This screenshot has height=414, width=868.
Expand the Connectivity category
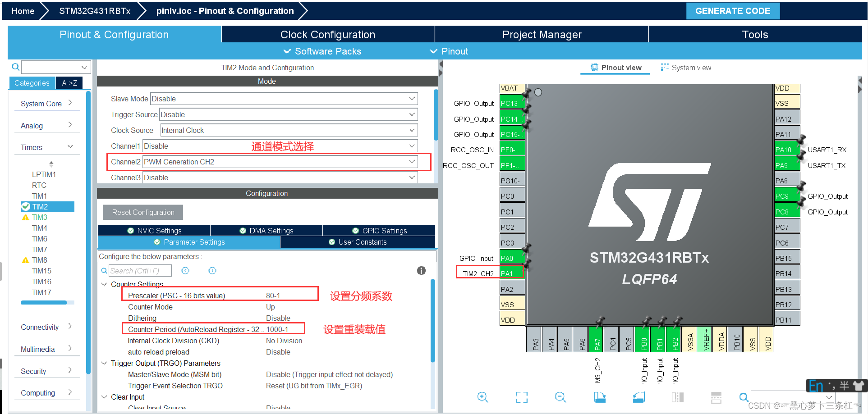point(47,327)
